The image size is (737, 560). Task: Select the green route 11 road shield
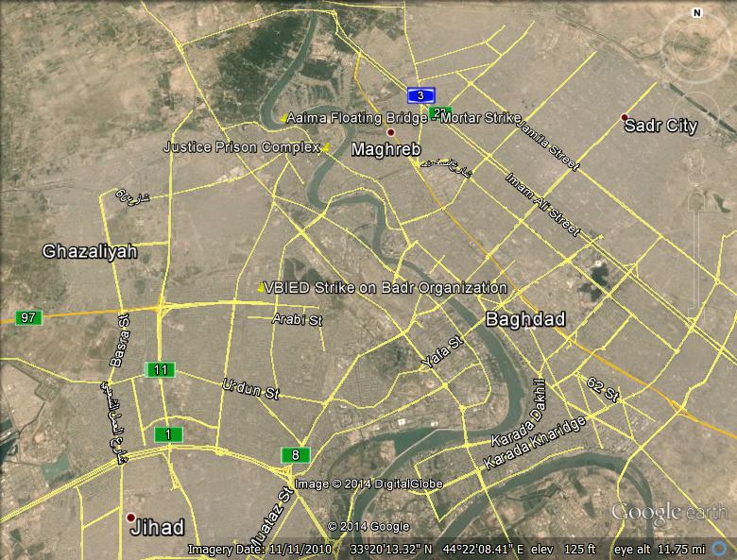pyautogui.click(x=160, y=369)
